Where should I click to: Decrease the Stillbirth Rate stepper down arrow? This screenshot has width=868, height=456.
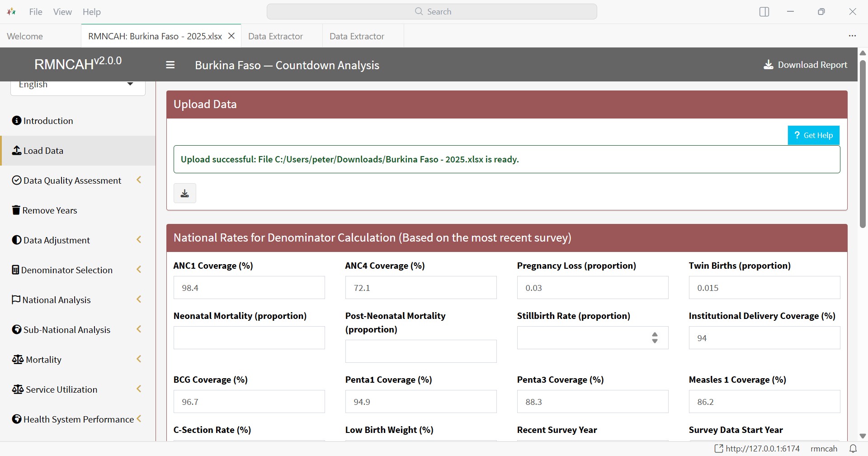[x=655, y=341]
